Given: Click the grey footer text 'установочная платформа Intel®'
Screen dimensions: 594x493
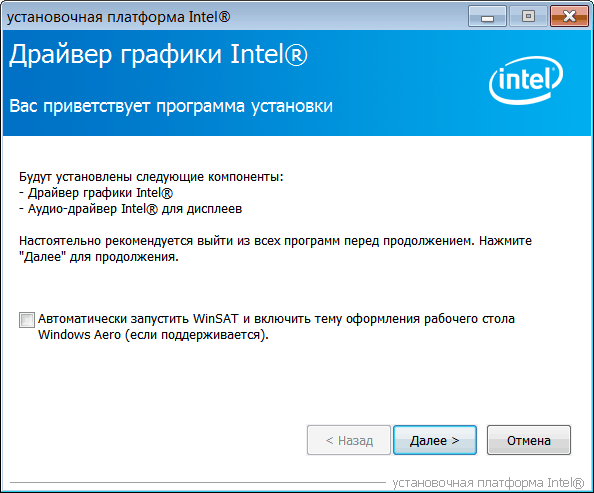Looking at the screenshot, I should (488, 483).
